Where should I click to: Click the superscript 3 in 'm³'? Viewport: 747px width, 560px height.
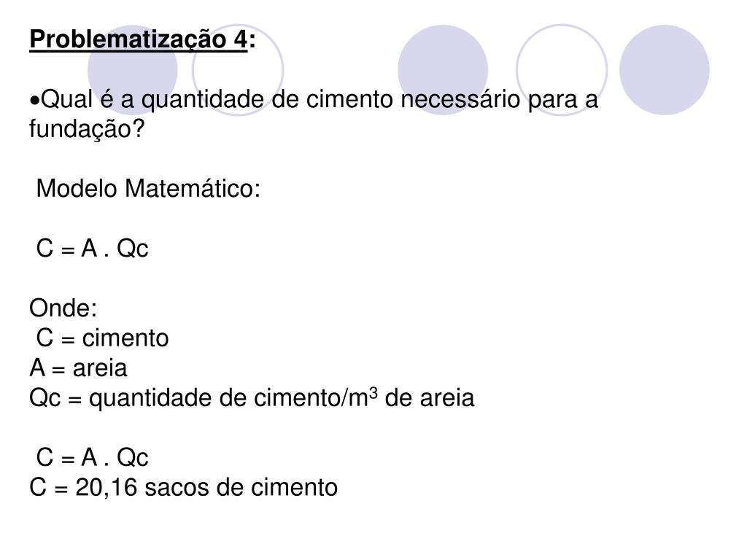click(373, 393)
